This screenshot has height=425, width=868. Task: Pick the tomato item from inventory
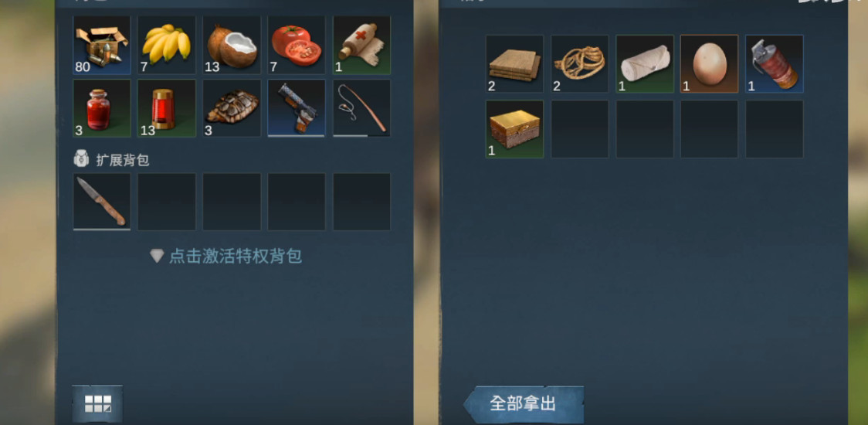(297, 45)
